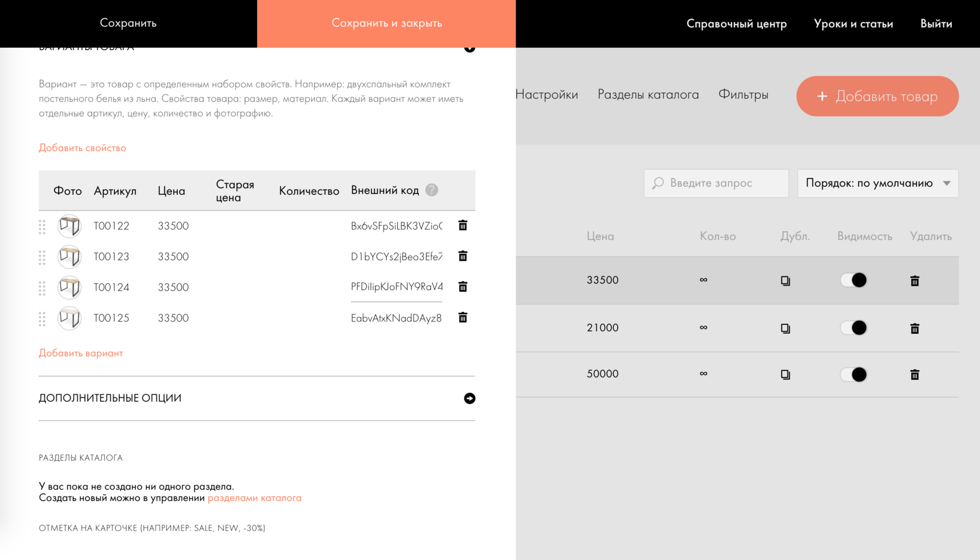This screenshot has height=560, width=980.
Task: Click the Видимость column header in product list
Action: (864, 236)
